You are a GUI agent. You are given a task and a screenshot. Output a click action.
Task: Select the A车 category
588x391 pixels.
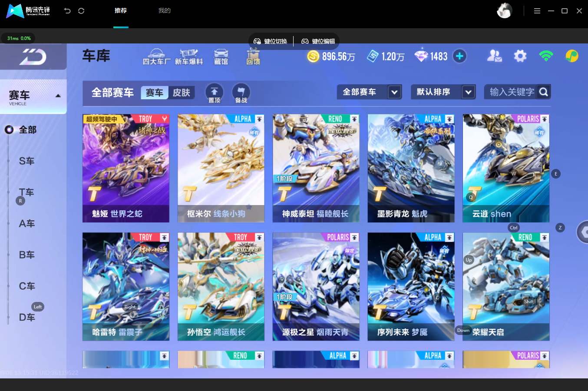point(27,224)
